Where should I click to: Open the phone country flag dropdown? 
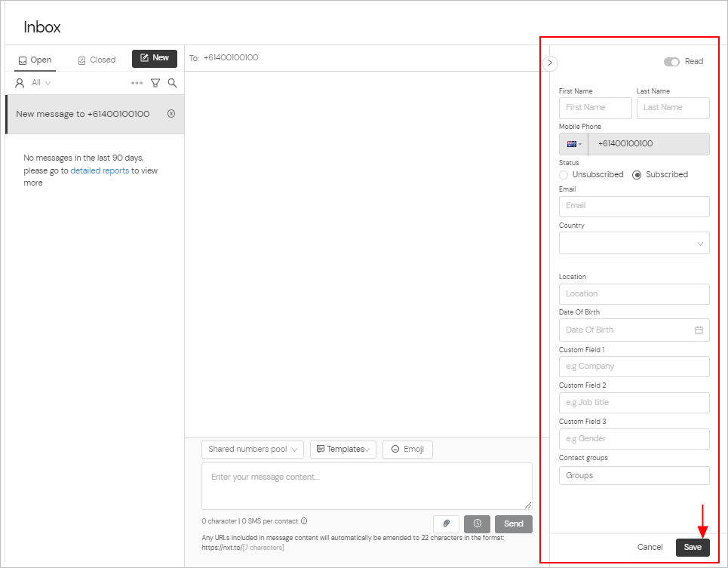pyautogui.click(x=575, y=143)
